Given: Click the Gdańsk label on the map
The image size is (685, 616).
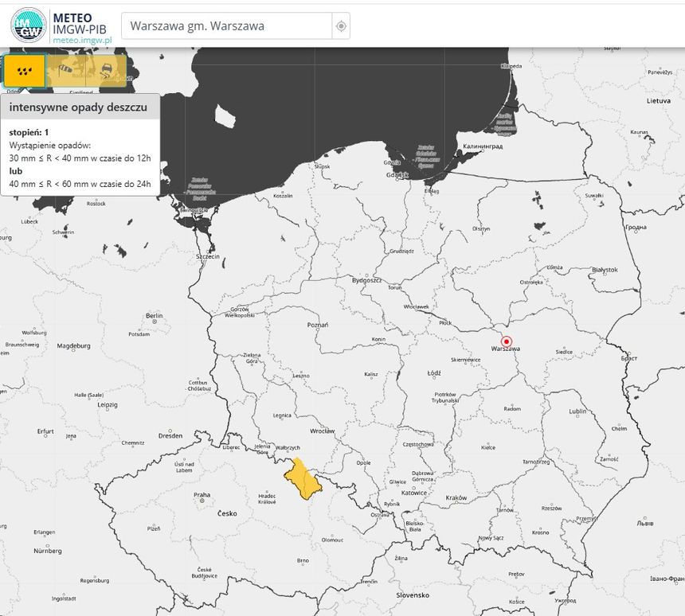Looking at the screenshot, I should coord(397,175).
